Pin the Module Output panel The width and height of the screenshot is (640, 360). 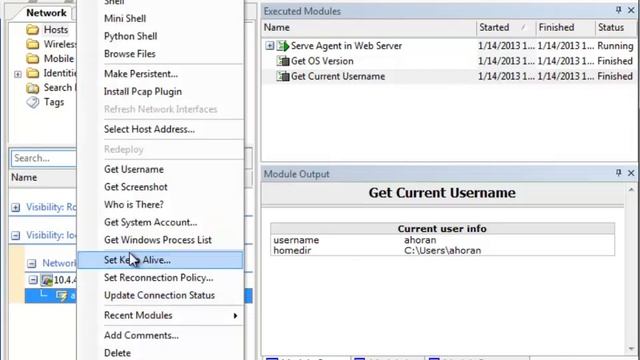pos(619,173)
